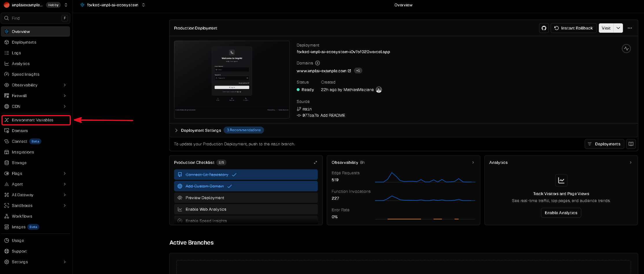Screen dimensions: 644x274
Task: Click Enable Analytics button
Action: click(x=561, y=213)
